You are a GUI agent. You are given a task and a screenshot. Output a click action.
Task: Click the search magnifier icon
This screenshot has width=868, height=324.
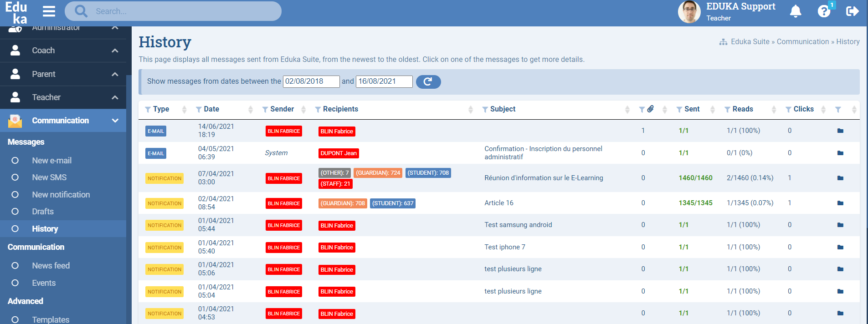pos(81,11)
